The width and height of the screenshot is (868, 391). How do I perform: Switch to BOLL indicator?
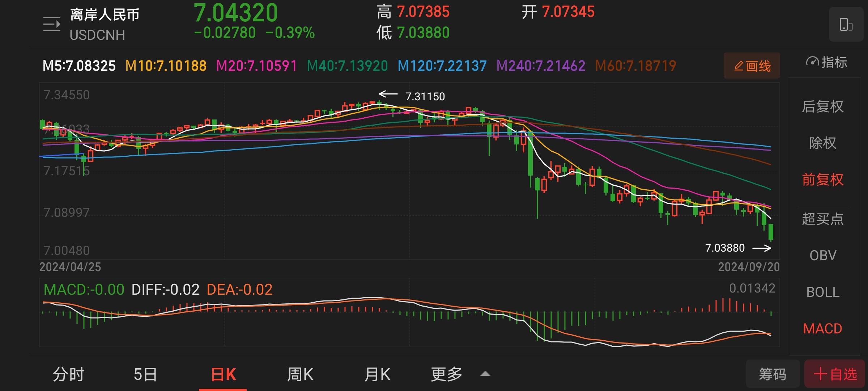coord(823,292)
